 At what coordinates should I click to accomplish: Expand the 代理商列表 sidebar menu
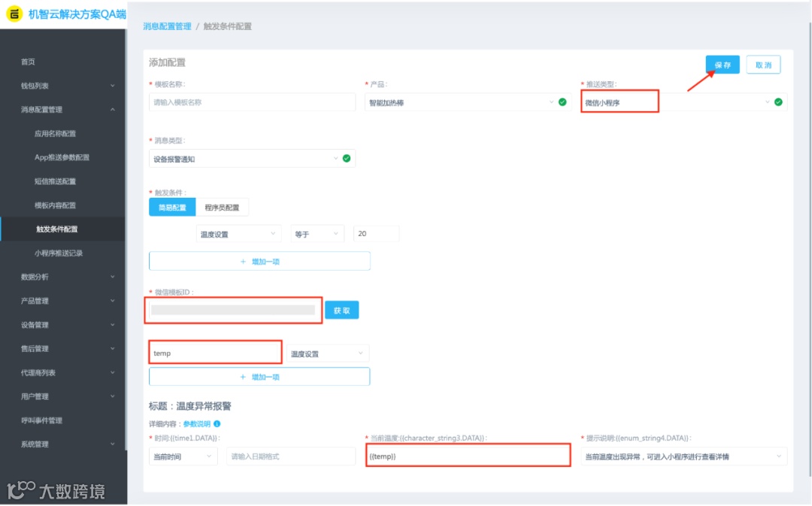pyautogui.click(x=62, y=373)
